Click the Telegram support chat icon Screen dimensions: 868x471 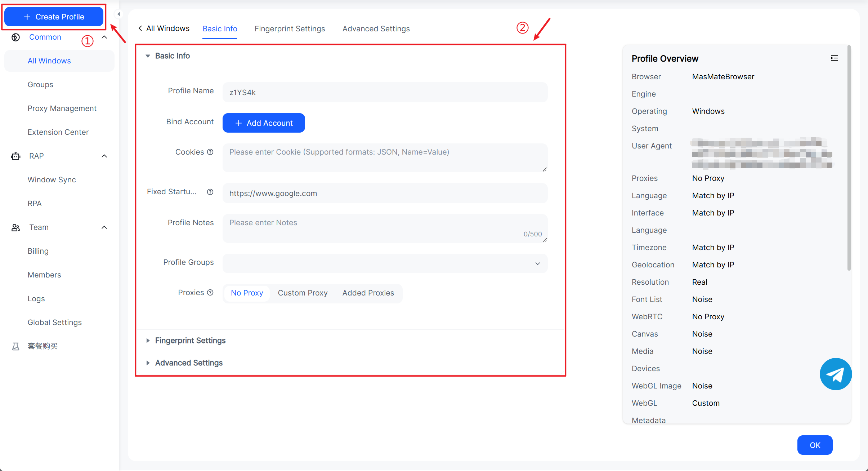coord(835,374)
